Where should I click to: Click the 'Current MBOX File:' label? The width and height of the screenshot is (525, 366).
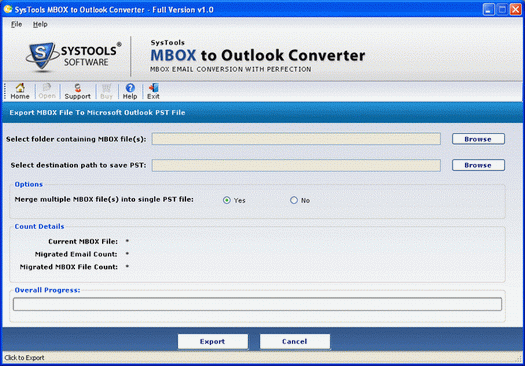(x=83, y=241)
